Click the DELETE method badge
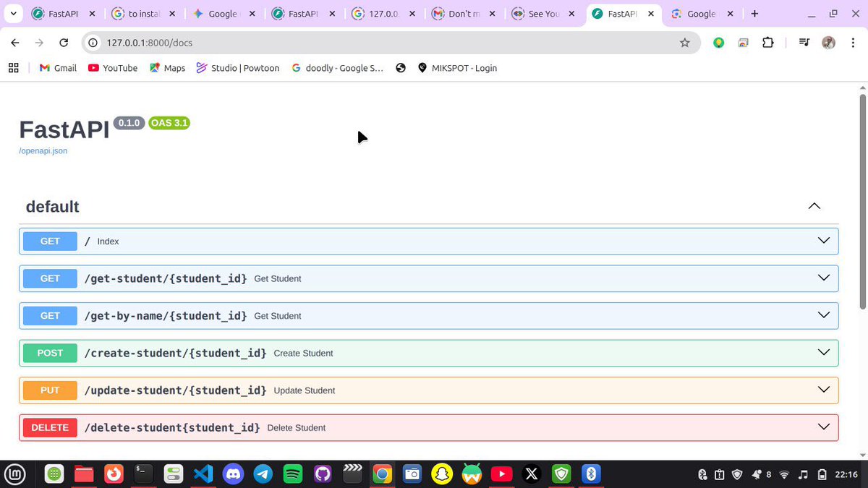Screen dimensions: 868x488 pos(50,427)
